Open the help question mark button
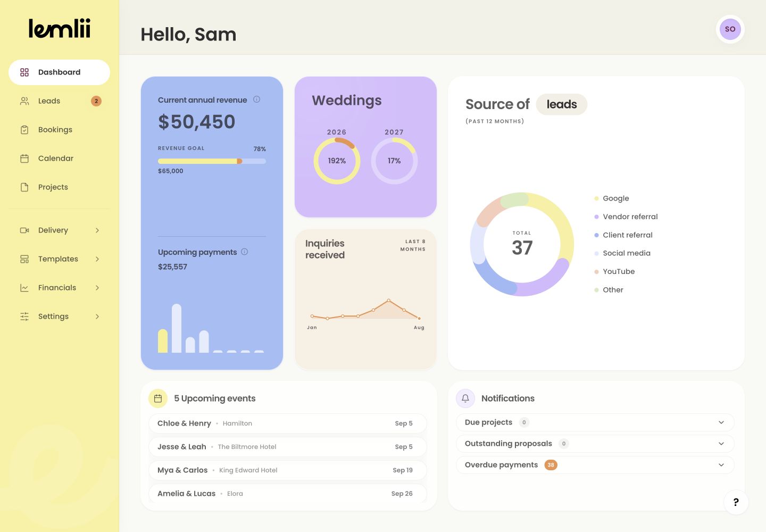Screen dimensions: 766x532 (736, 502)
